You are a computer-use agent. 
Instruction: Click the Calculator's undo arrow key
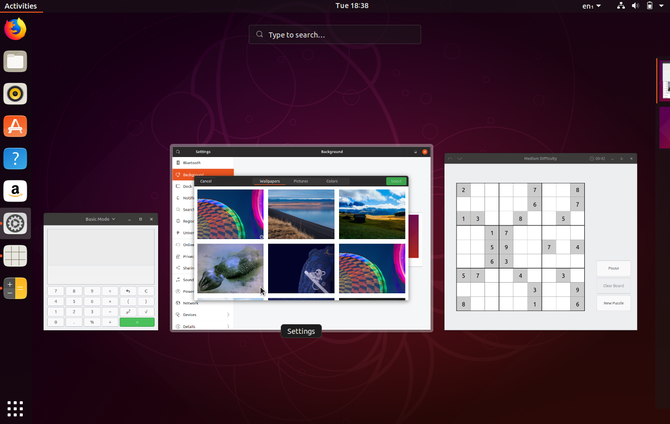tap(128, 291)
